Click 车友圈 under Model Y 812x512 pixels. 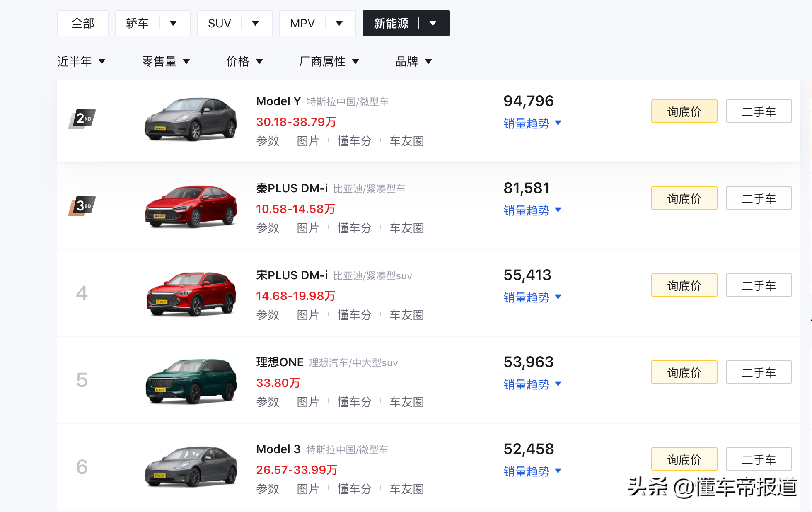click(x=407, y=141)
